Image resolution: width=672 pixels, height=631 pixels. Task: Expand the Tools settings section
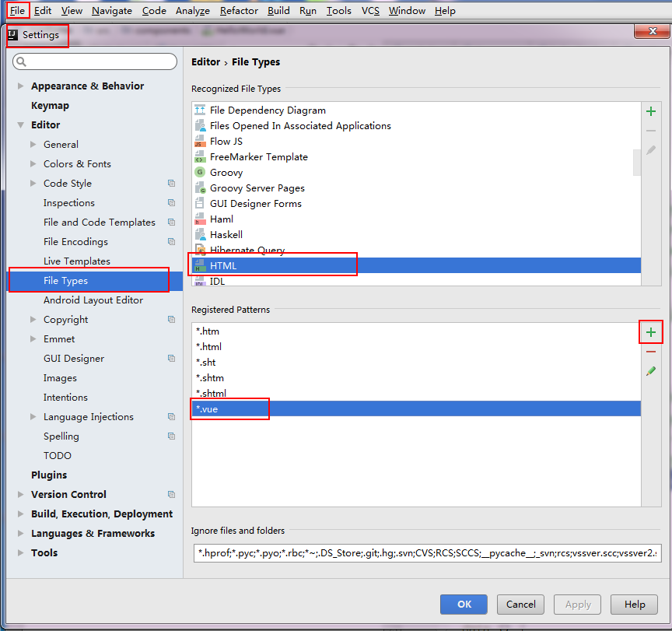[20, 553]
